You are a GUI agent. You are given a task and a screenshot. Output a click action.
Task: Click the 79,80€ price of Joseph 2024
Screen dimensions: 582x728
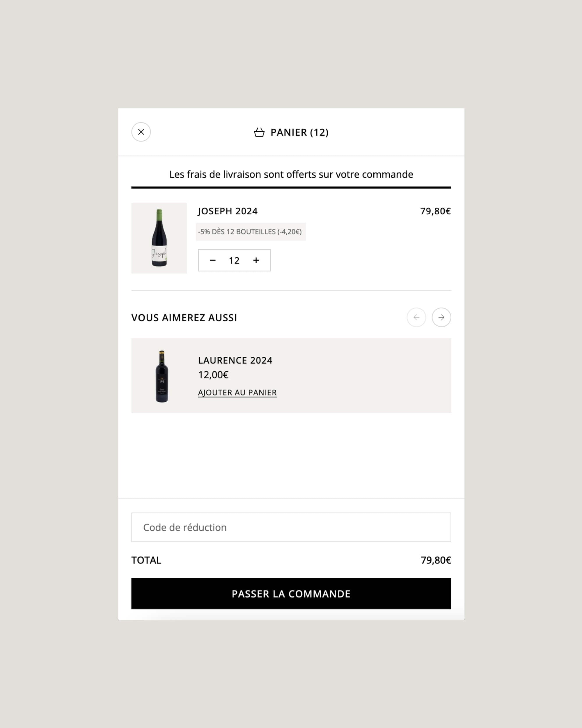coord(435,211)
